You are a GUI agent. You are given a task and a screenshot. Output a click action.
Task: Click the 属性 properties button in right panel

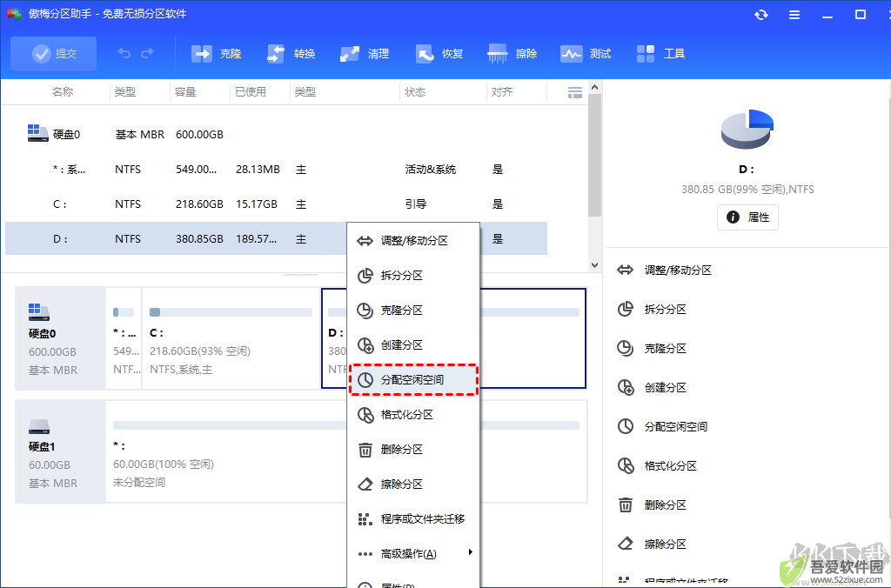tap(747, 217)
